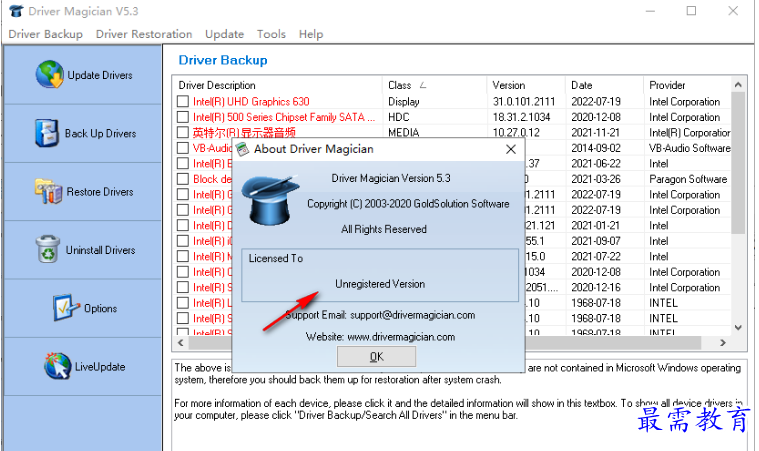Click the About dialog title icon
759x451 pixels.
click(x=243, y=149)
